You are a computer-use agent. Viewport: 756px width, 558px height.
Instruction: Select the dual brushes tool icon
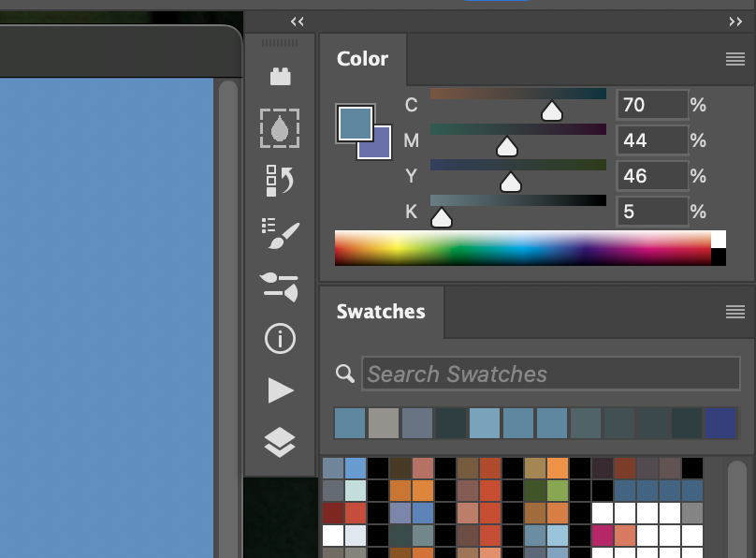tap(280, 287)
